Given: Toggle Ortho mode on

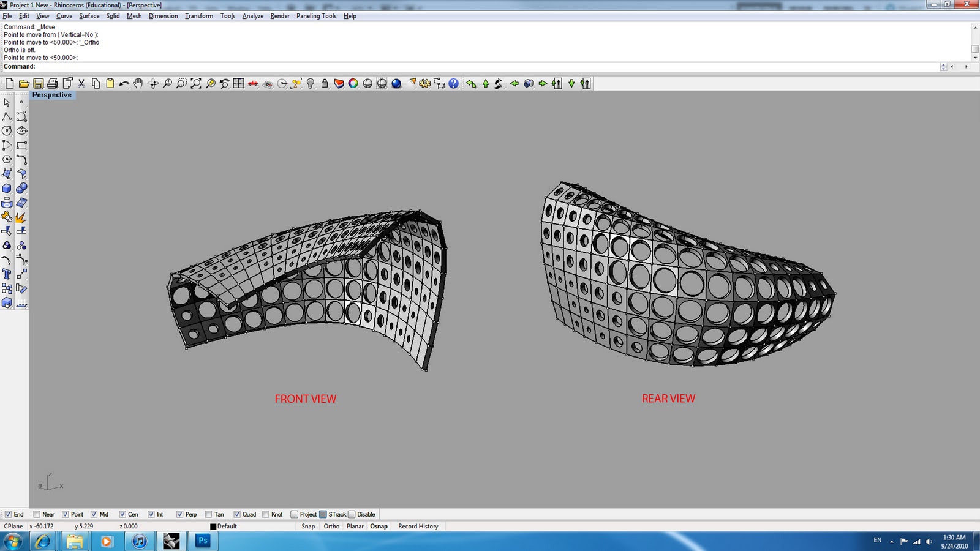Looking at the screenshot, I should (x=331, y=526).
